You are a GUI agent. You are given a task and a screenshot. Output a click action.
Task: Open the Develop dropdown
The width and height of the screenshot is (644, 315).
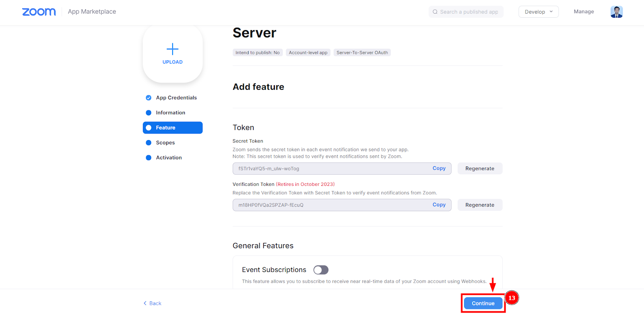point(539,12)
